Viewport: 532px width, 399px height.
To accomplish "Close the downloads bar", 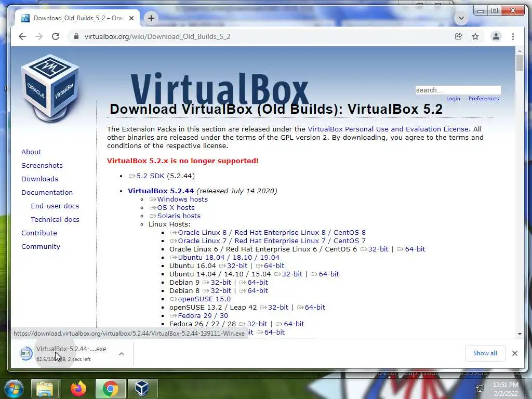I will click(x=515, y=353).
